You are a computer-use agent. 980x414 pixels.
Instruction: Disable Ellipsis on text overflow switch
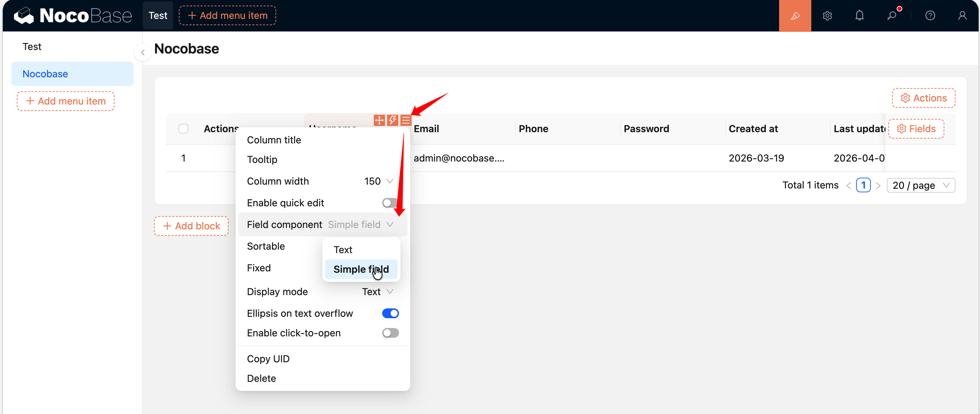[x=390, y=313]
